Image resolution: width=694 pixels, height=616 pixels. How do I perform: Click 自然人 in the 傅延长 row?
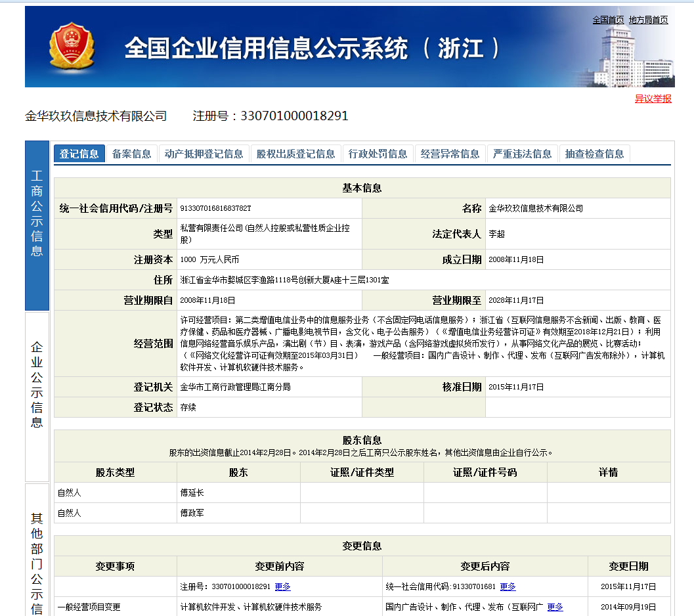pos(70,493)
